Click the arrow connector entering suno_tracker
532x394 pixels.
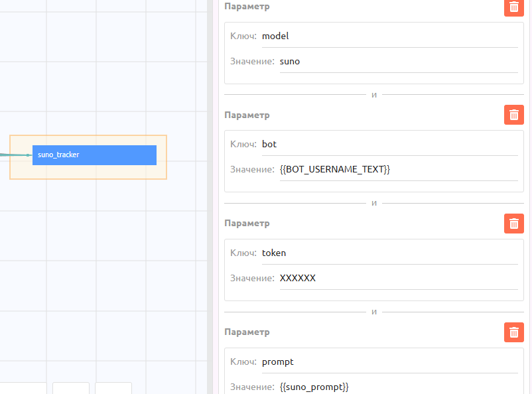coord(20,155)
